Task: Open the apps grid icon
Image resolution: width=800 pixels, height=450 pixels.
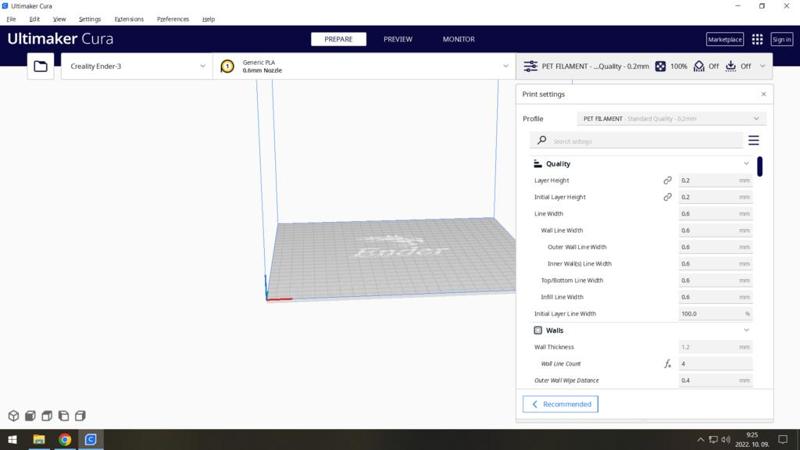Action: (x=757, y=39)
